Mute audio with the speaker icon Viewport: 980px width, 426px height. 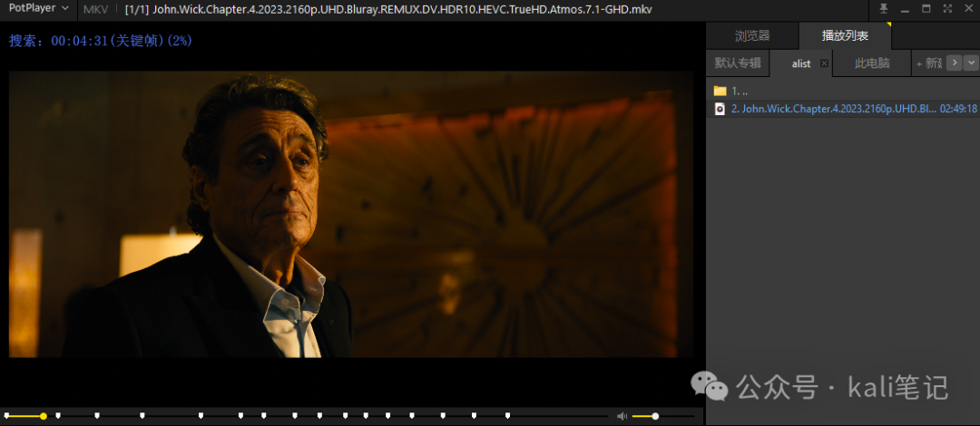622,416
